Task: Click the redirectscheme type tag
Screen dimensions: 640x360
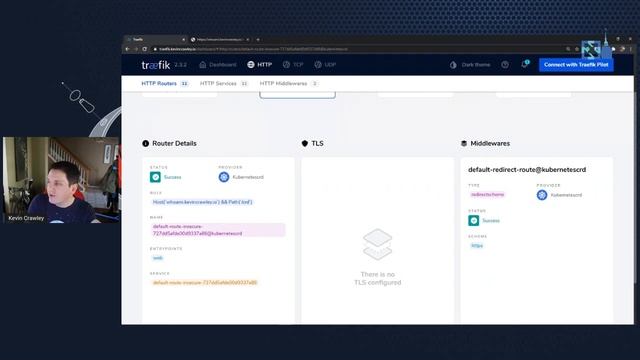Action: (x=487, y=195)
